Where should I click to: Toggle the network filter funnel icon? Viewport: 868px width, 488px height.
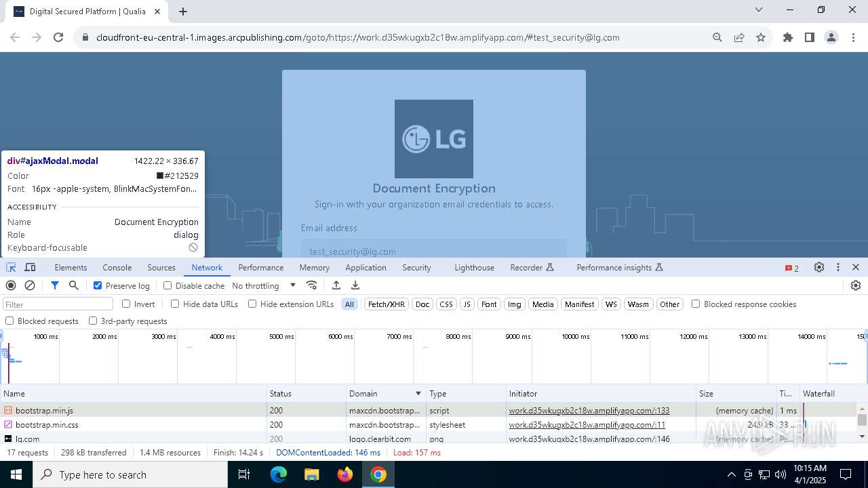[55, 285]
